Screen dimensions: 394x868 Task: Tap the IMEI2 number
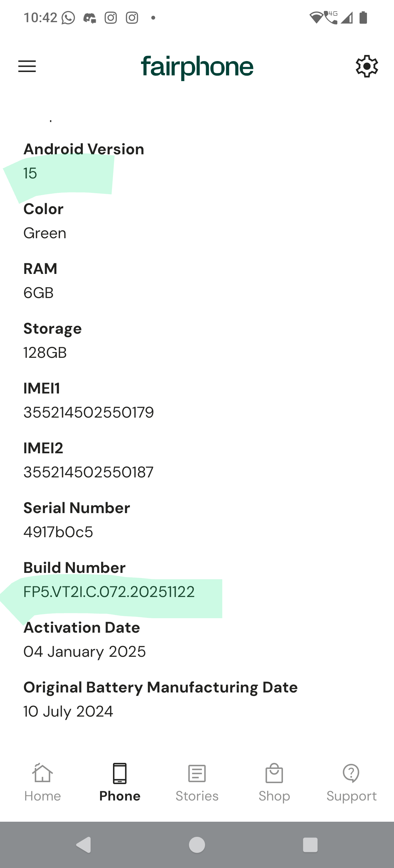[89, 472]
